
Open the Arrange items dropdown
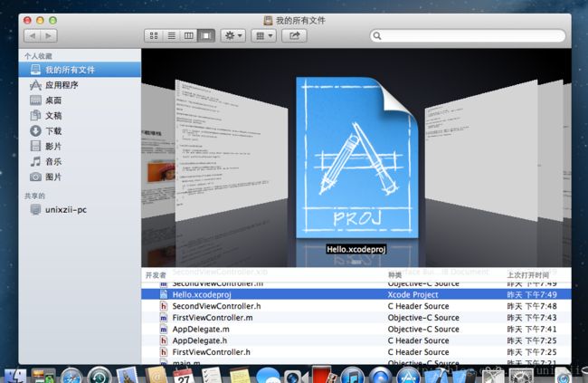[264, 35]
